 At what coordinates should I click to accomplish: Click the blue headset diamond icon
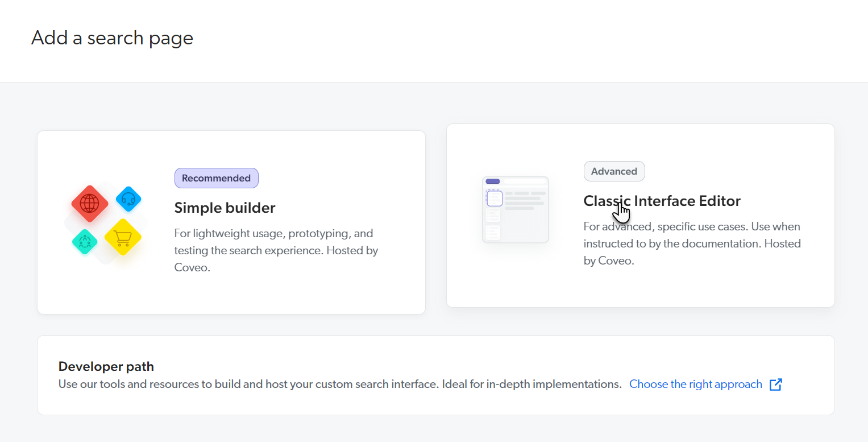(x=128, y=199)
